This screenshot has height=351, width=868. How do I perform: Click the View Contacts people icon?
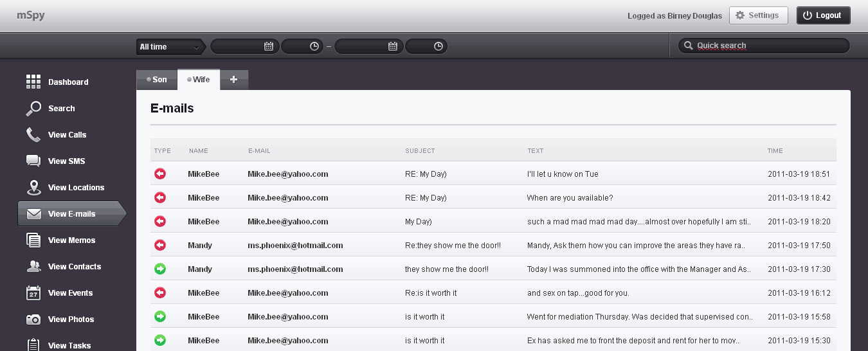pyautogui.click(x=34, y=266)
